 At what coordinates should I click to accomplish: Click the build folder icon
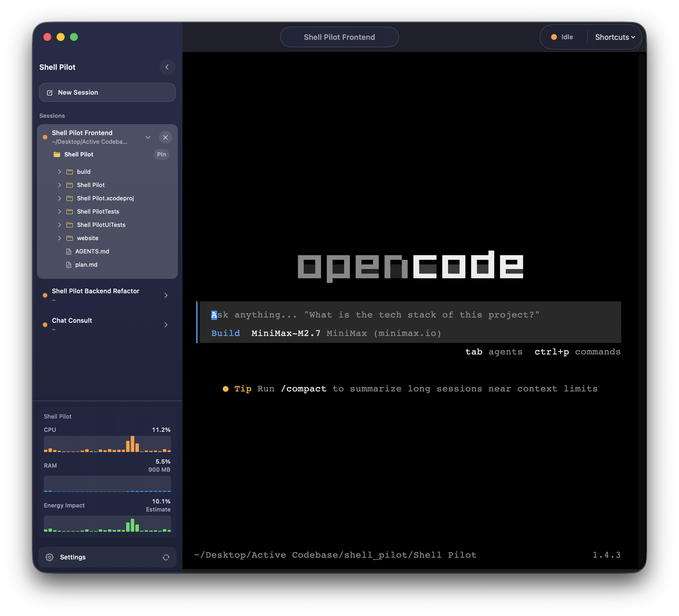70,172
